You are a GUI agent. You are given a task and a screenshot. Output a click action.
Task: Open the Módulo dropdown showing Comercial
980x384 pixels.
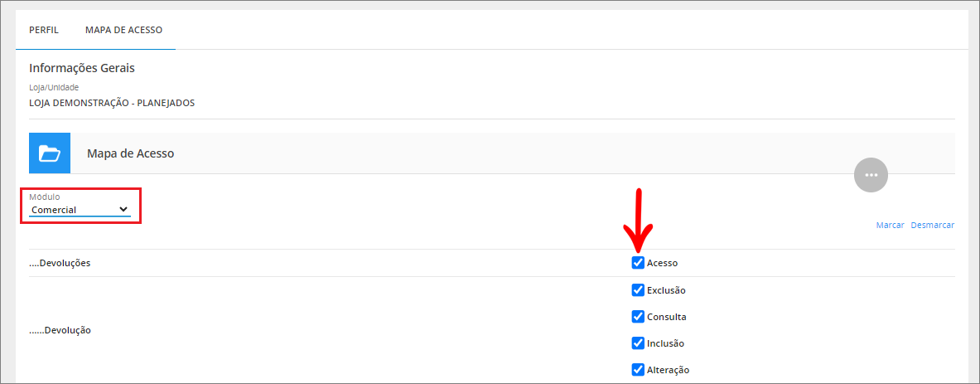(80, 210)
